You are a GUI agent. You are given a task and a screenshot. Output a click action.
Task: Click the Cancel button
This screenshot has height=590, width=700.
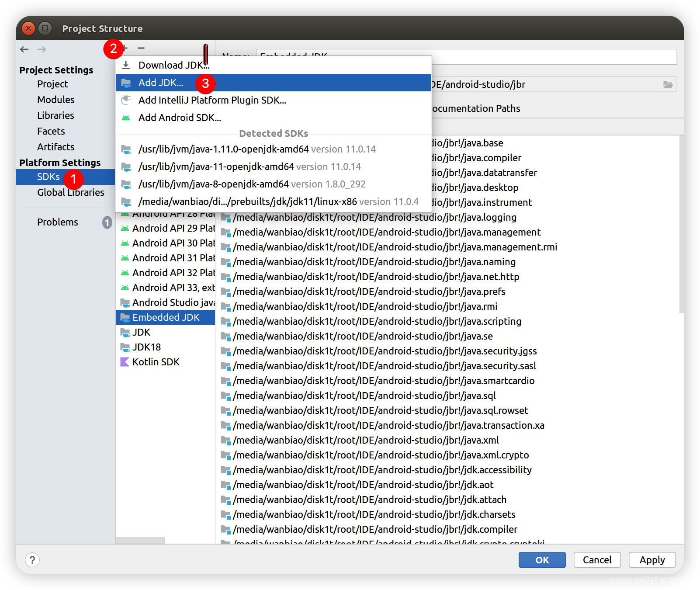pos(597,560)
